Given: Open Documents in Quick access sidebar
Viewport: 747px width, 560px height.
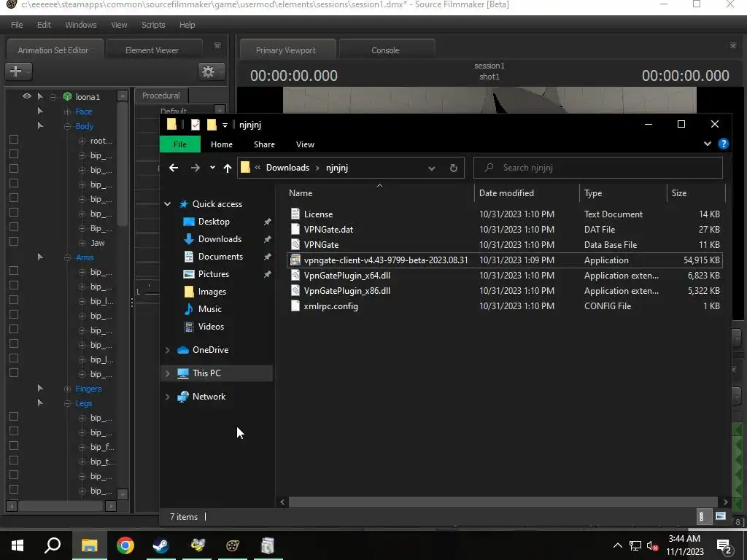Looking at the screenshot, I should click(x=220, y=257).
